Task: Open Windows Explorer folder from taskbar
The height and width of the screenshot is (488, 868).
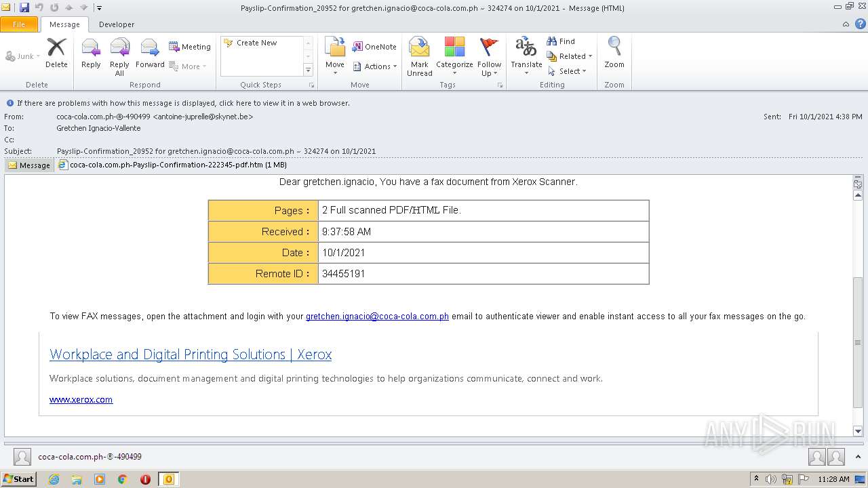Action: tap(77, 479)
